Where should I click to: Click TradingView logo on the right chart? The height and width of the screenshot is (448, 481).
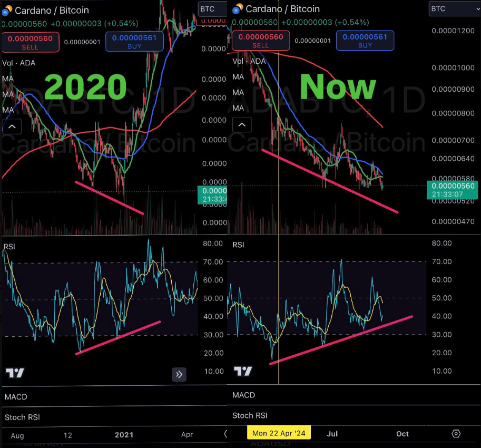point(243,371)
